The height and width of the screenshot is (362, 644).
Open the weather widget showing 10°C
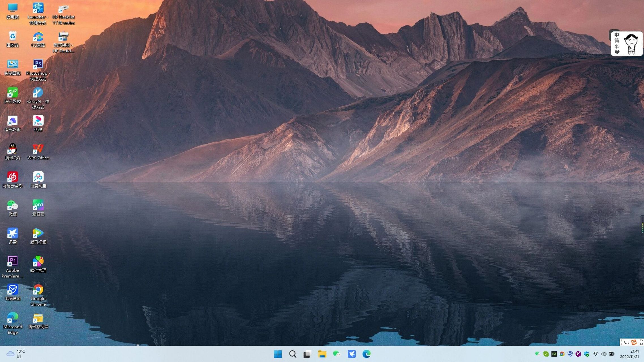pos(16,354)
